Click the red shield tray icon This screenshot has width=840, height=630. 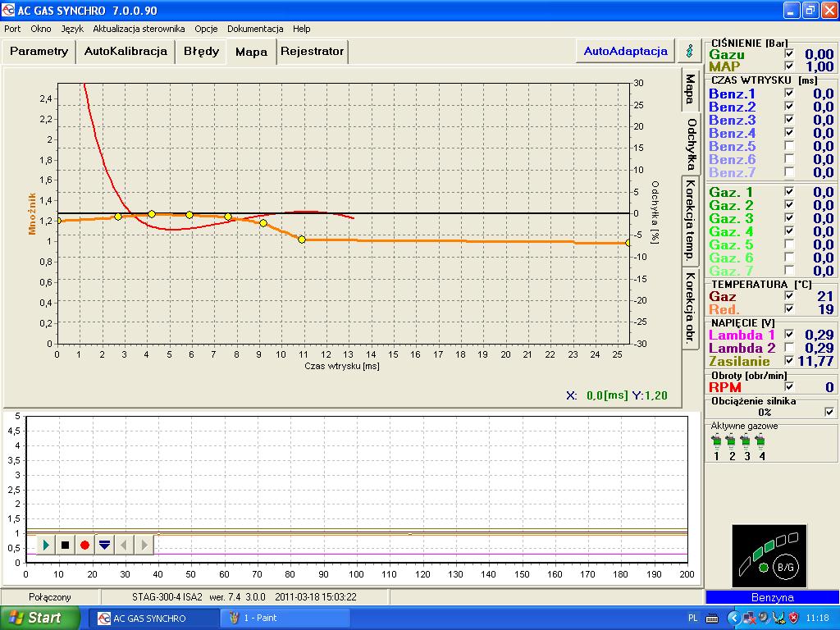tap(794, 619)
